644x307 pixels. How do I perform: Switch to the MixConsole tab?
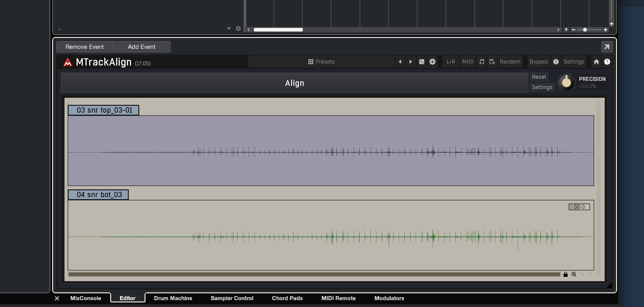click(86, 298)
